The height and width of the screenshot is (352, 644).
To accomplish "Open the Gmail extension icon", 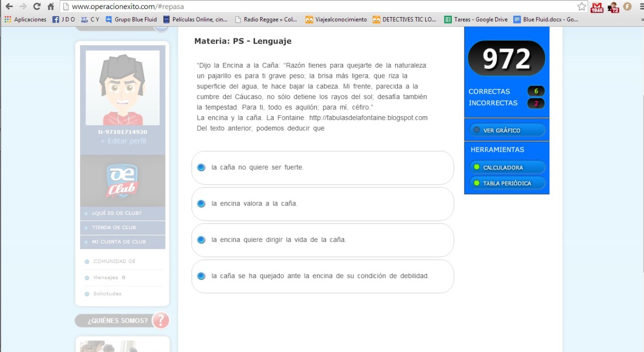I will (597, 7).
